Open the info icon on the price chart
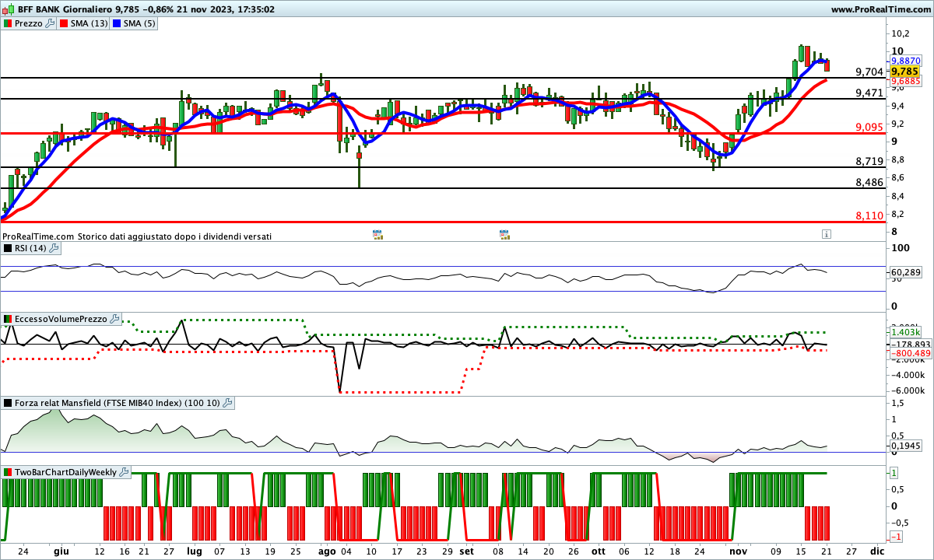The height and width of the screenshot is (560, 934). coord(827,234)
